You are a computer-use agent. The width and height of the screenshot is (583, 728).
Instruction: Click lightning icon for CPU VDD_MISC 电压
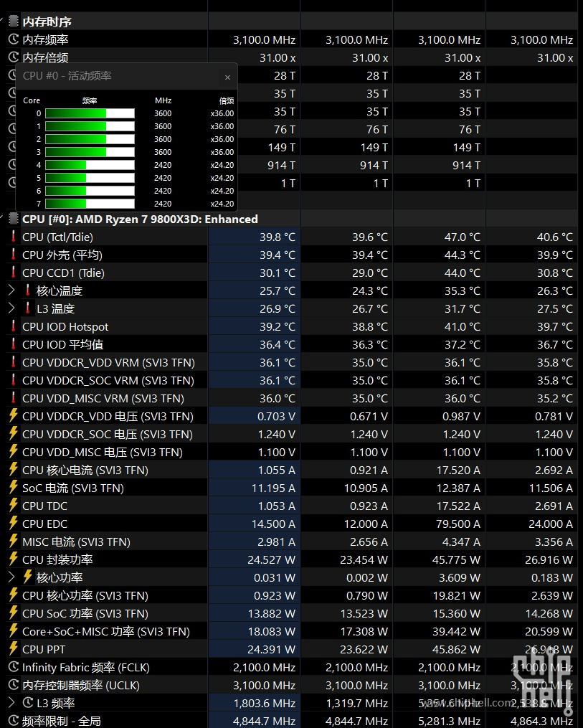[x=14, y=451]
